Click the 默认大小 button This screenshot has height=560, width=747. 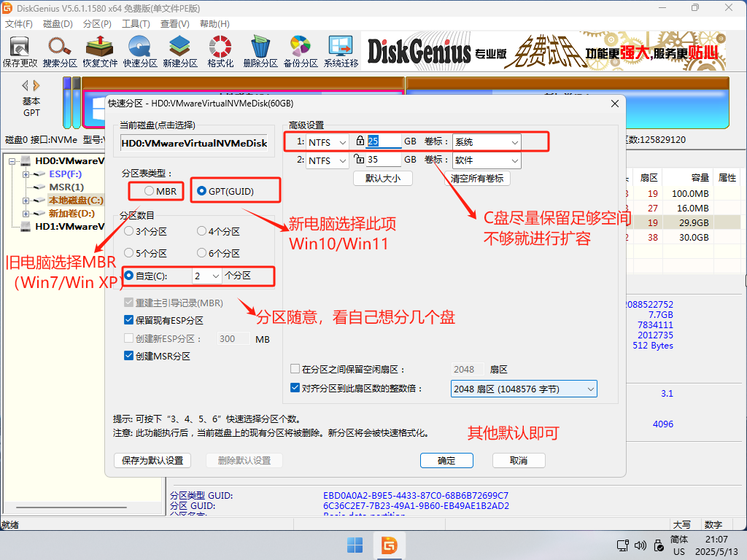tap(382, 178)
